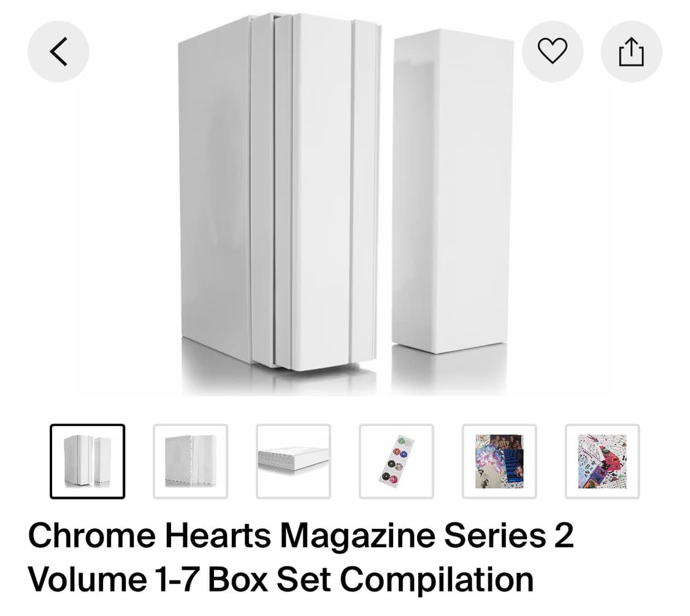Open the thumbnail with the strip of discs

pyautogui.click(x=396, y=461)
